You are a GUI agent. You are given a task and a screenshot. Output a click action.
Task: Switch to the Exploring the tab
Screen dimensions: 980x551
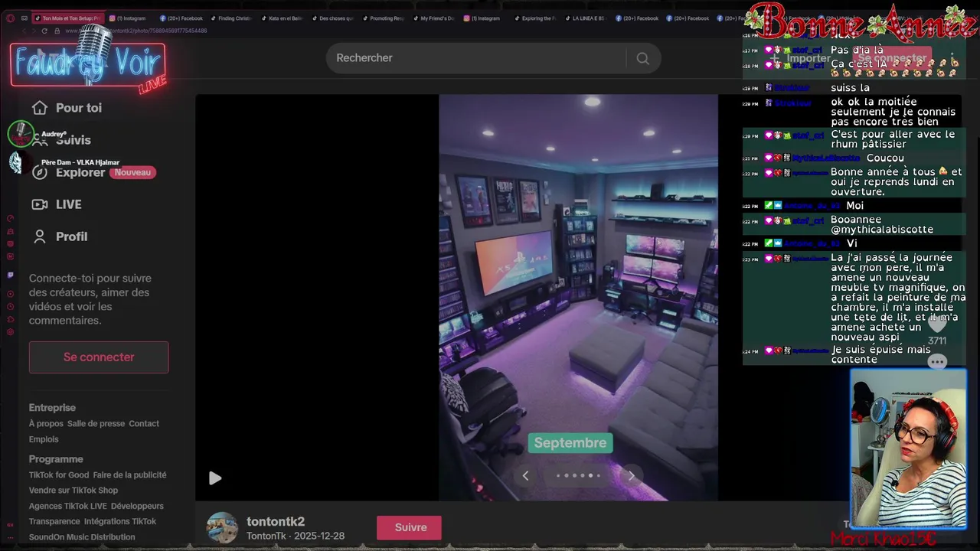click(533, 18)
